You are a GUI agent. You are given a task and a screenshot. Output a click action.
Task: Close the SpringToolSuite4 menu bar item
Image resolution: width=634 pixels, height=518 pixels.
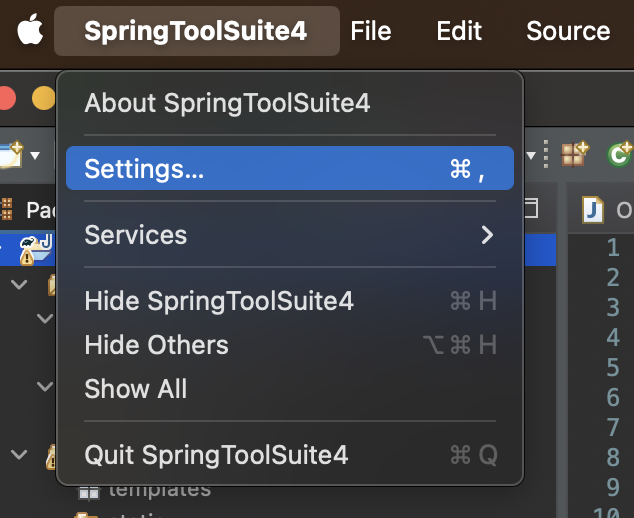[195, 31]
